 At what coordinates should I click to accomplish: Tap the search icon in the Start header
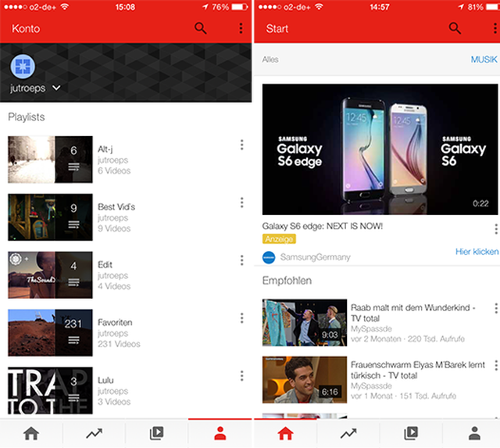[x=455, y=29]
